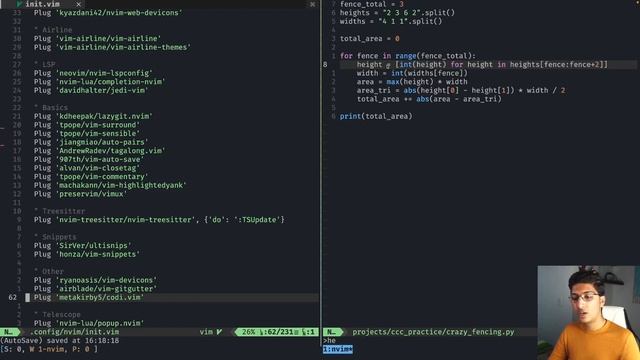
Task: Click the vim filetype label in statusline
Action: 206,332
